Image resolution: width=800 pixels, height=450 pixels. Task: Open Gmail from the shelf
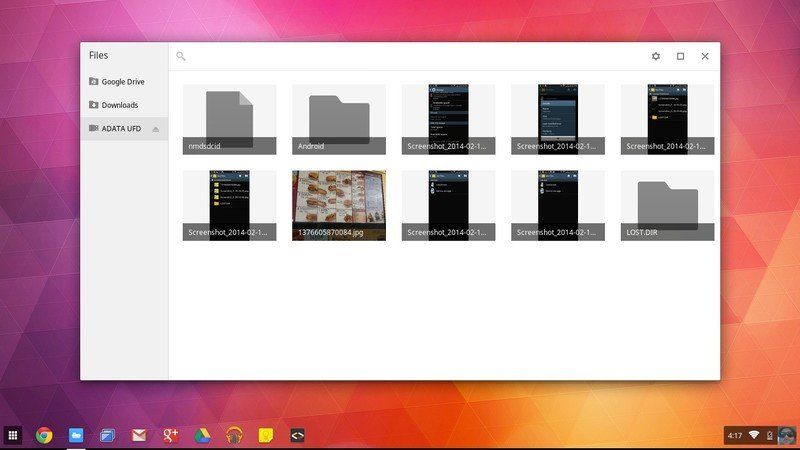(139, 435)
